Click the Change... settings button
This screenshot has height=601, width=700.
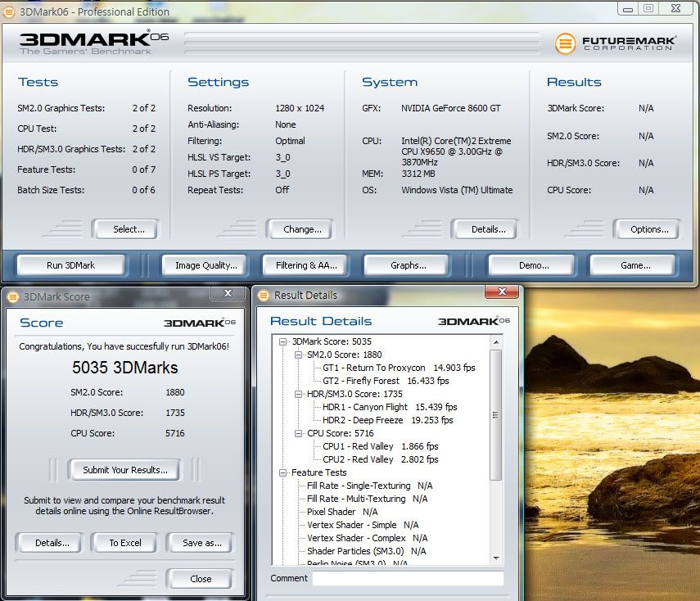coord(299,229)
